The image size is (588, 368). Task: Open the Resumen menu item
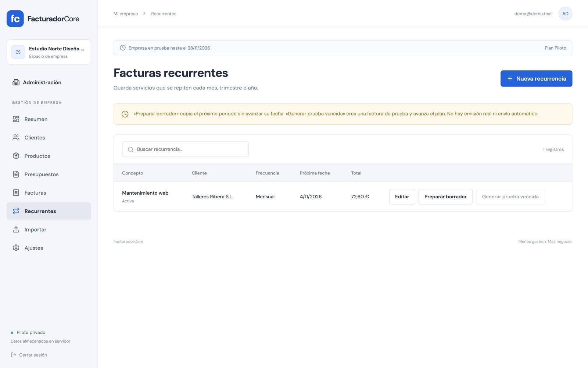pos(49,119)
